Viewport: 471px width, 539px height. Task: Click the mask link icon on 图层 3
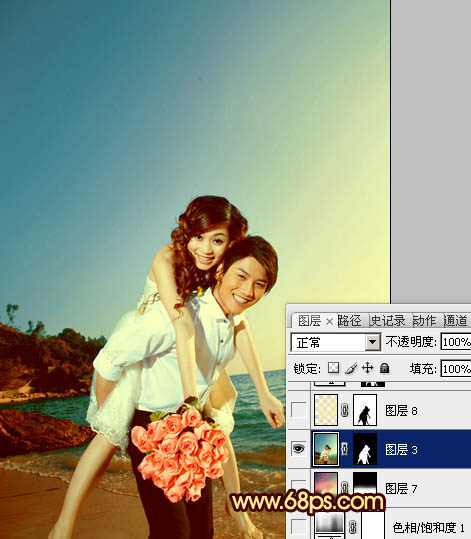[x=345, y=449]
